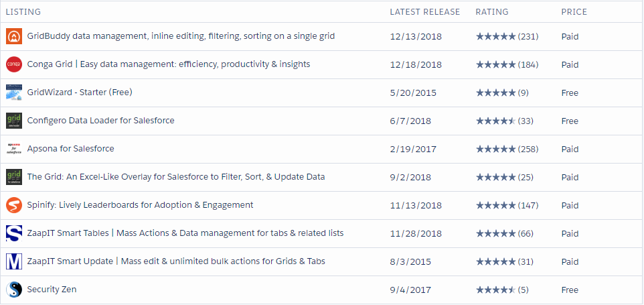Open the Conga Grid listing title link
Screen dimensions: 644x305
[168, 64]
